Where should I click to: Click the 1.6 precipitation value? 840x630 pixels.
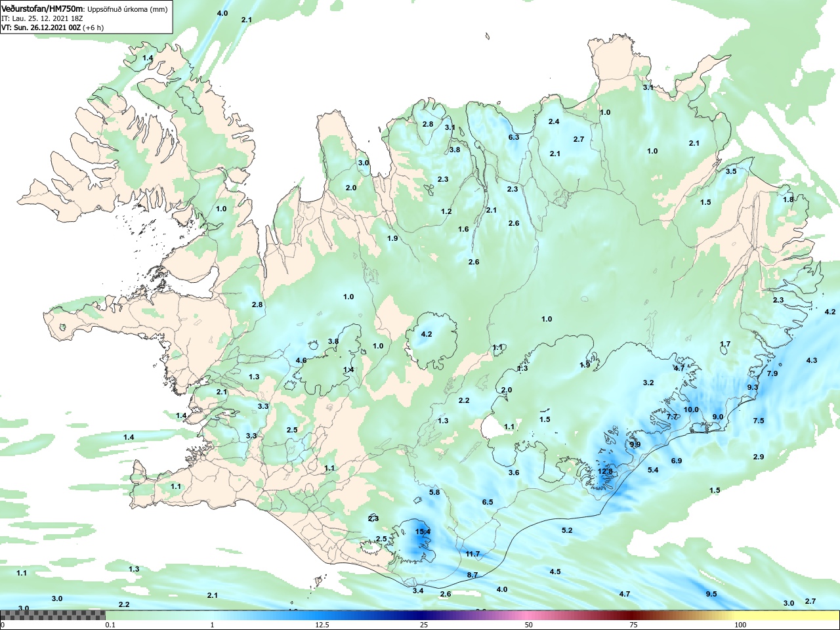pos(463,229)
